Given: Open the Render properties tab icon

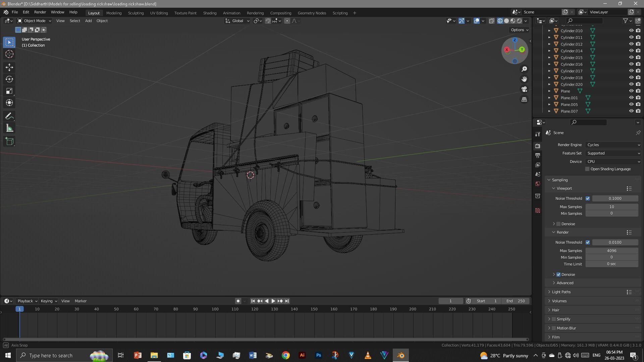Looking at the screenshot, I should (x=538, y=146).
